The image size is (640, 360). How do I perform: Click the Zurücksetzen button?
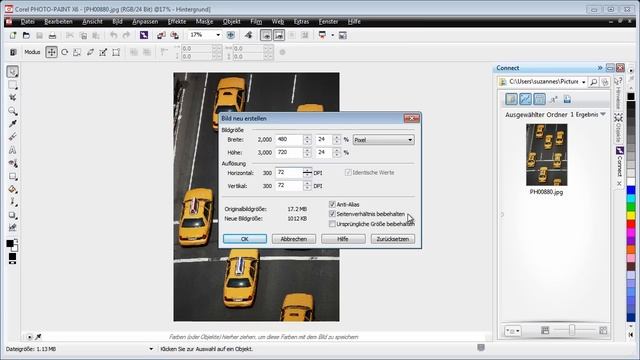[x=393, y=239]
